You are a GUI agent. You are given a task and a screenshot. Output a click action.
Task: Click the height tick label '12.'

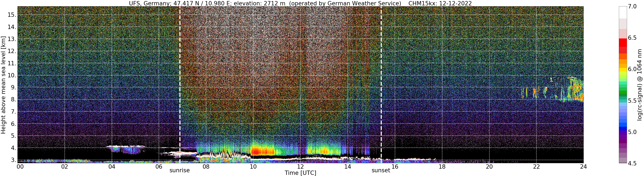(x=12, y=51)
